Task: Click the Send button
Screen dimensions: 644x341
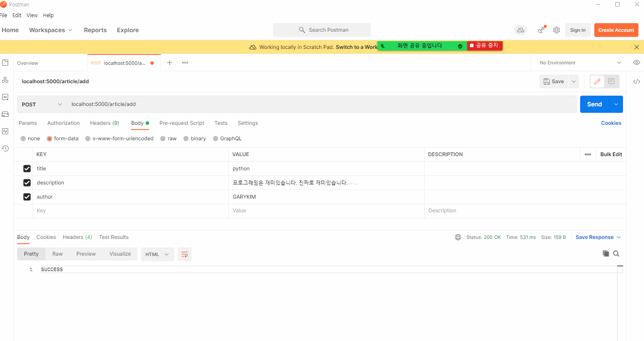Action: click(x=594, y=104)
